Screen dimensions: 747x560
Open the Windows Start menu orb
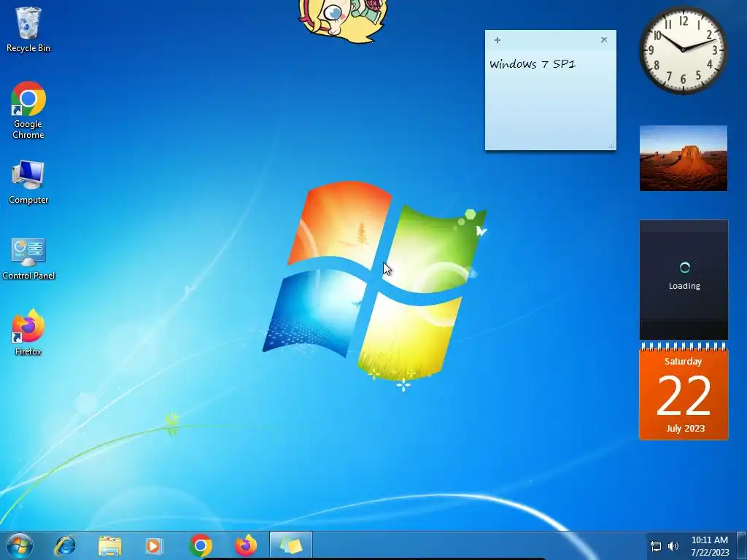coord(20,546)
